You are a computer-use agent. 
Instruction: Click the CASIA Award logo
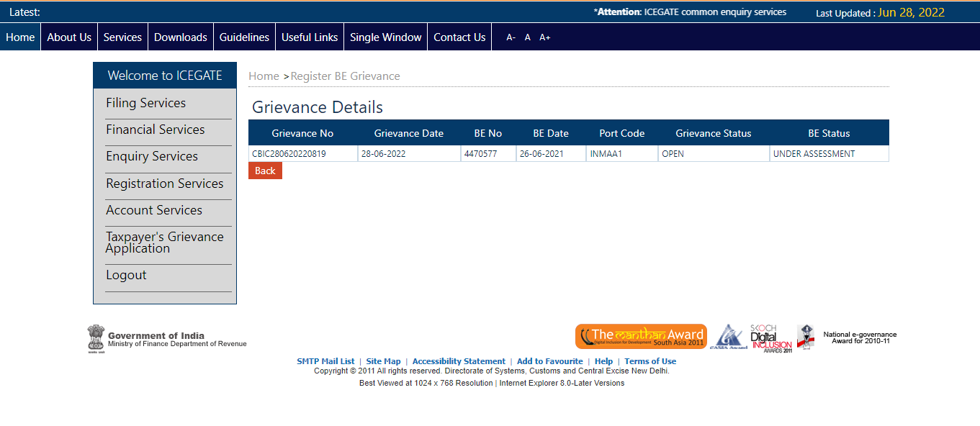tap(729, 337)
